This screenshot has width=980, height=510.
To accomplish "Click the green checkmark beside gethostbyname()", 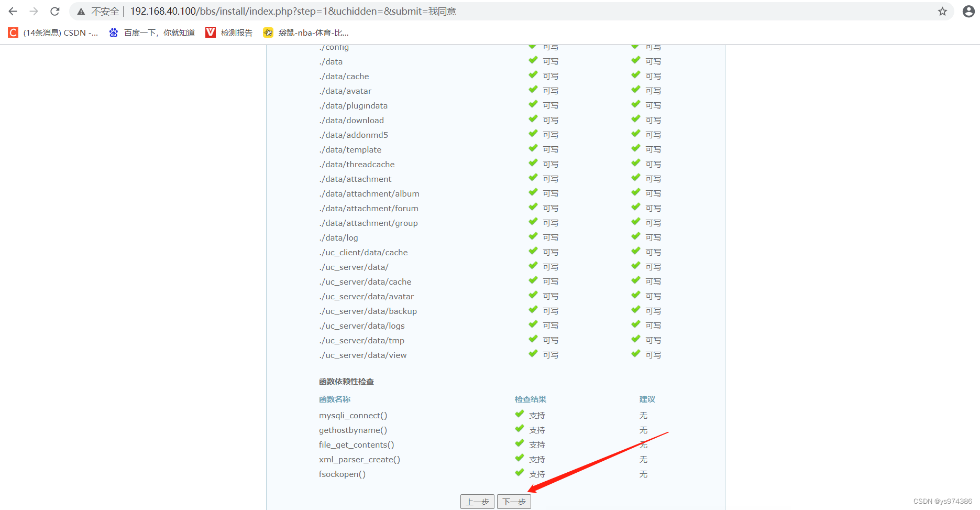I will coord(520,429).
